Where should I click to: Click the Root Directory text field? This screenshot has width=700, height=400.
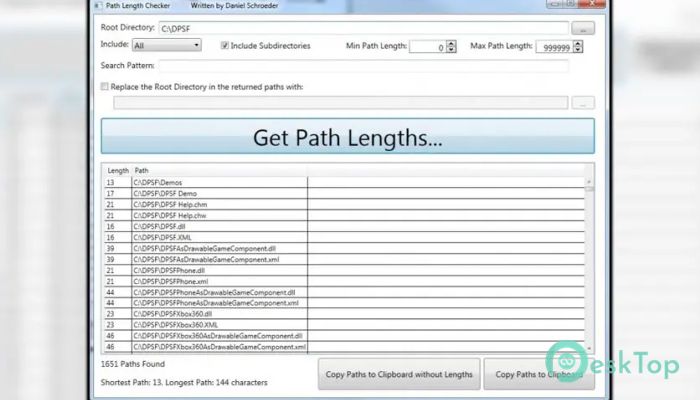coord(363,28)
